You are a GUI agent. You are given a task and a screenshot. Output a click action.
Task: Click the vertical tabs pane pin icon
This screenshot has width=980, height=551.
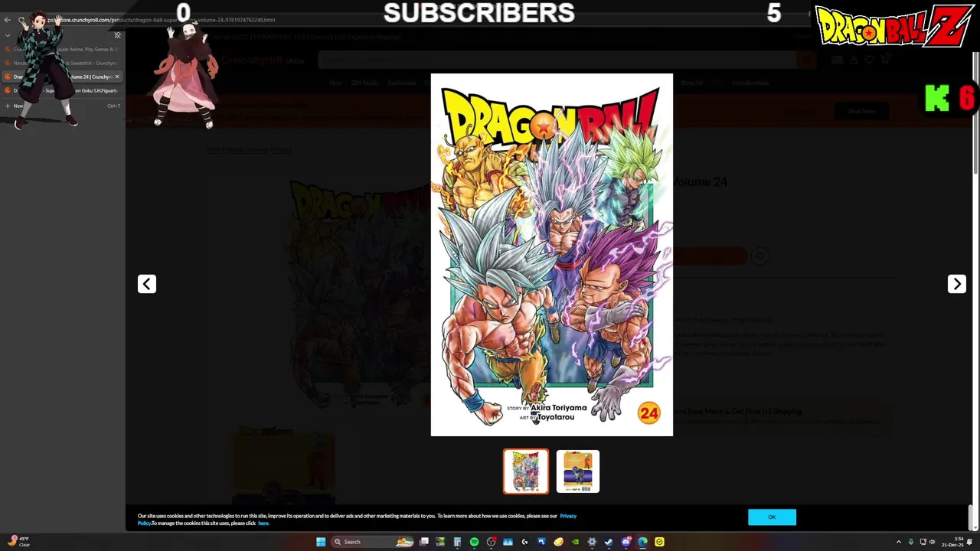[x=117, y=35]
